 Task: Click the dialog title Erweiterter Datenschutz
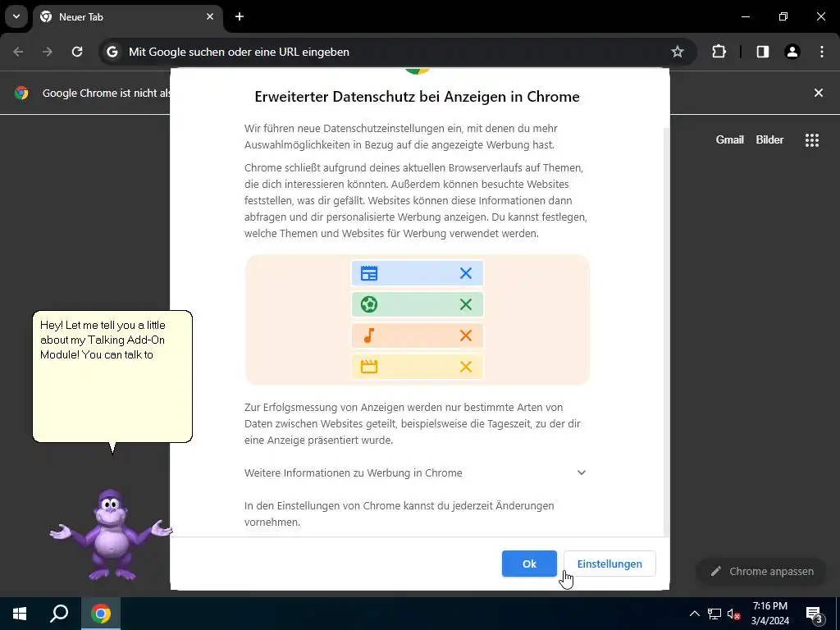[417, 97]
